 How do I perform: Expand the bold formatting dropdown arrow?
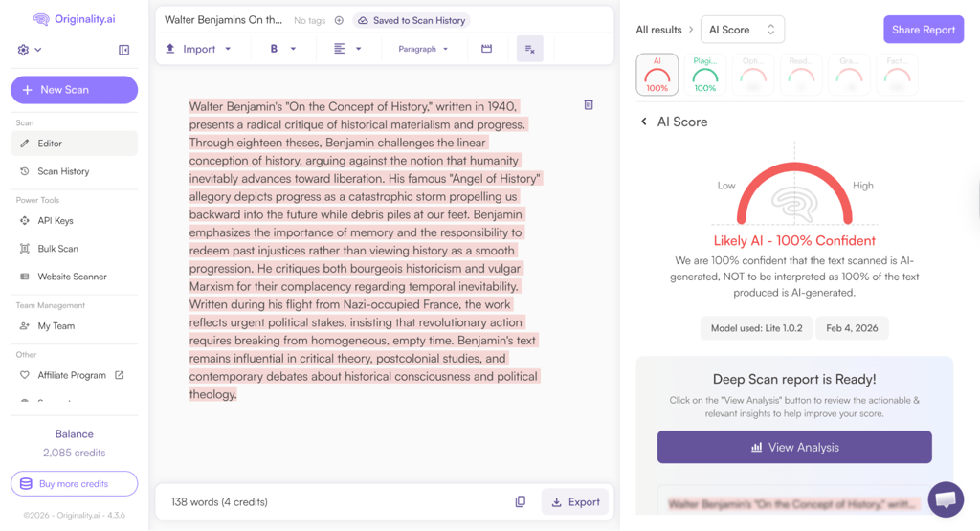pyautogui.click(x=293, y=49)
